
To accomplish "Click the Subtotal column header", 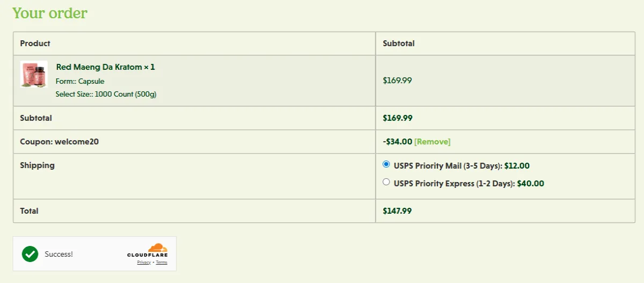I will 399,43.
